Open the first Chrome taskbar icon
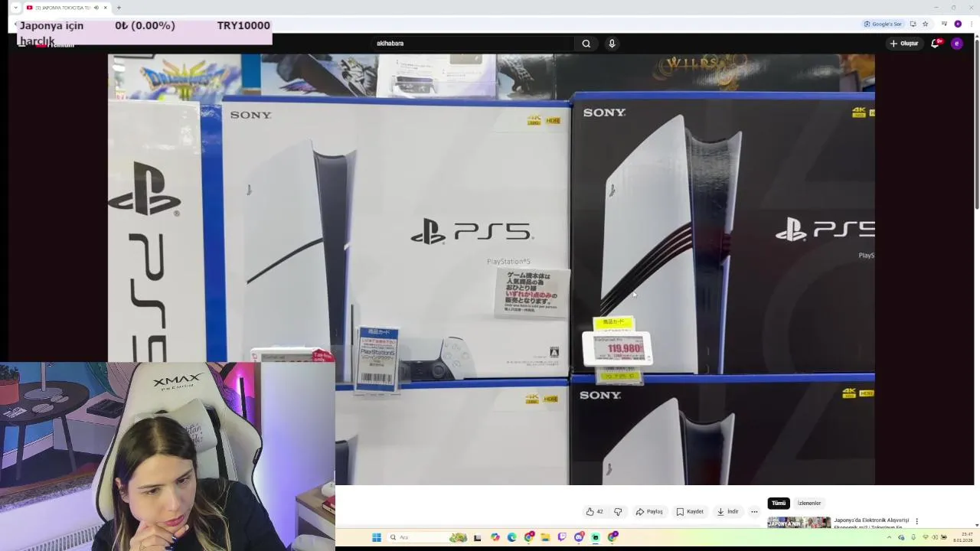Screen dimensions: 980x551 click(528, 537)
